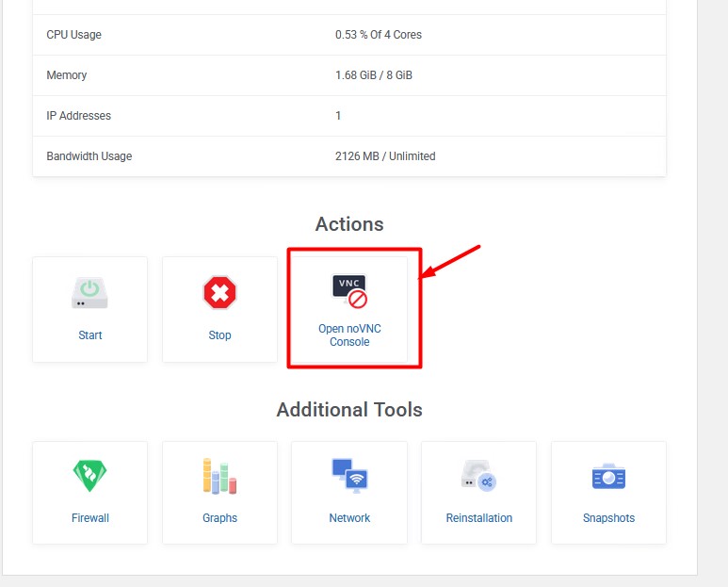The image size is (728, 587).
Task: Open the Snapshots camera icon
Action: 608,477
